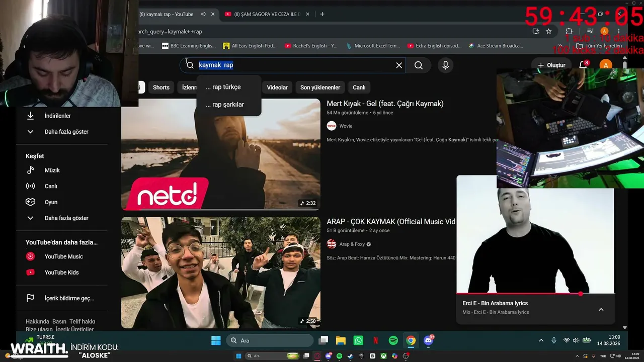Viewport: 644px width, 362px height.
Task: Click the Basın footer link
Action: point(59,322)
